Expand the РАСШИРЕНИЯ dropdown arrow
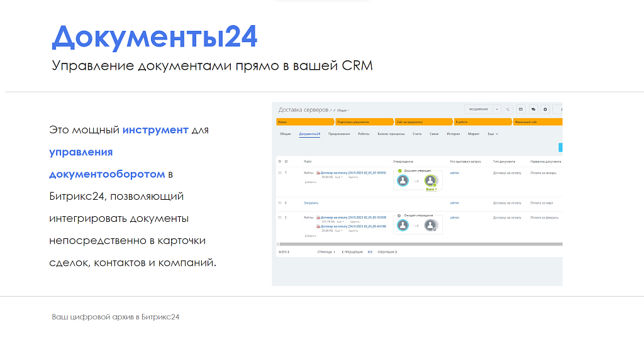The width and height of the screenshot is (644, 362). tap(497, 109)
